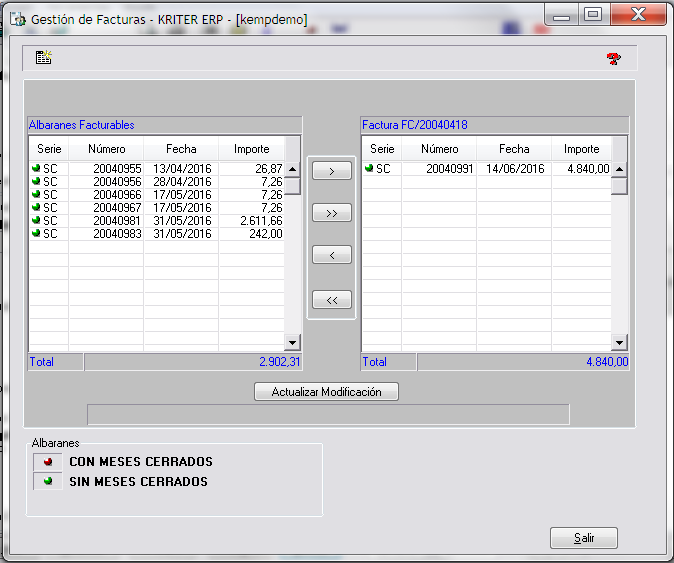This screenshot has height=563, width=674.
Task: Move selected albarán right with > button
Action: click(x=331, y=171)
